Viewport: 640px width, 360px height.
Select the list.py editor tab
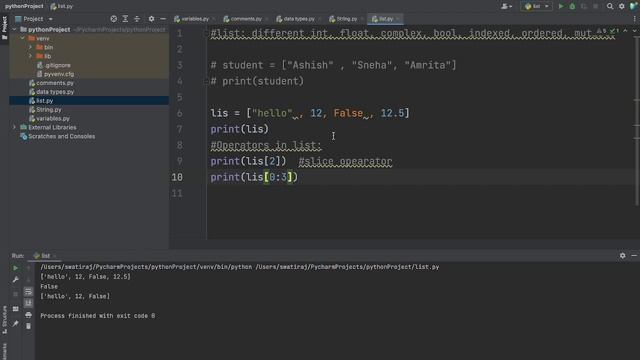coord(384,19)
